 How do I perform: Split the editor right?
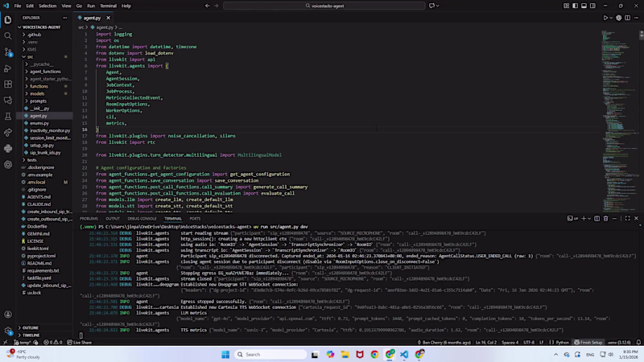tap(628, 18)
